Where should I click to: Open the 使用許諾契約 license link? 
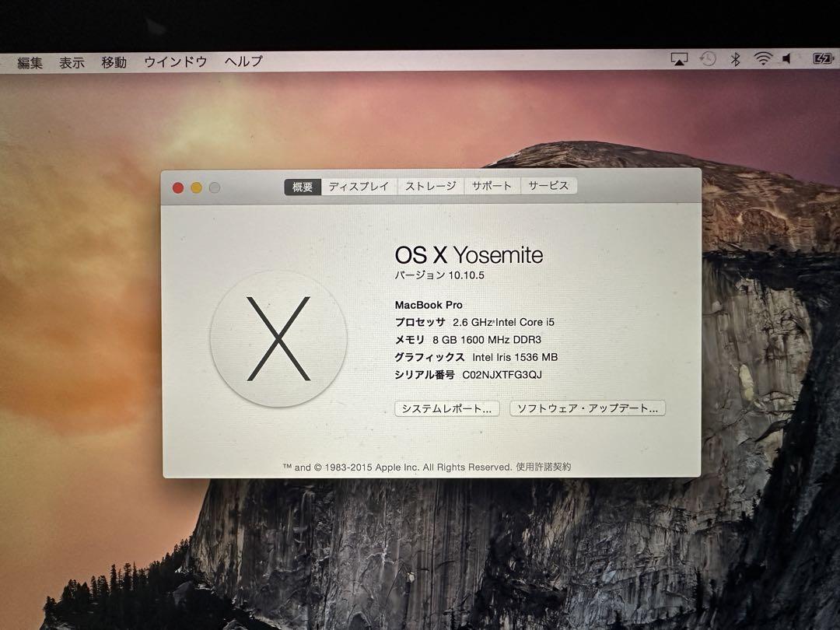pyautogui.click(x=544, y=467)
